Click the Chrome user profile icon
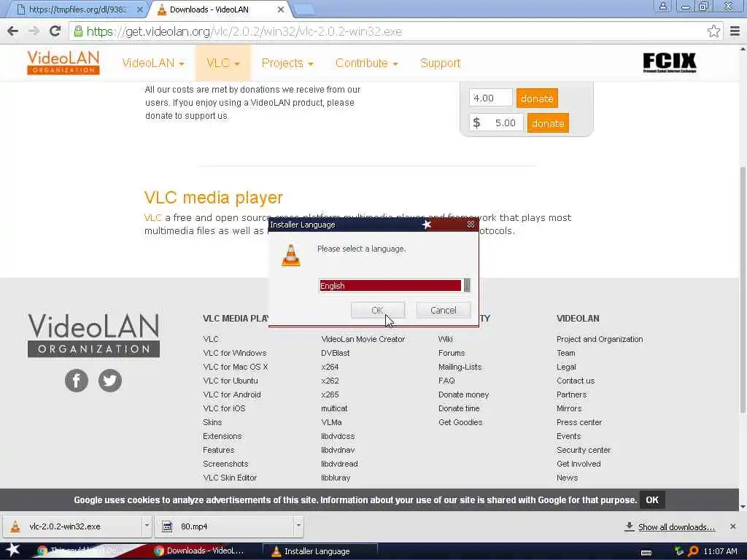Screen dimensions: 747x560 662,7
